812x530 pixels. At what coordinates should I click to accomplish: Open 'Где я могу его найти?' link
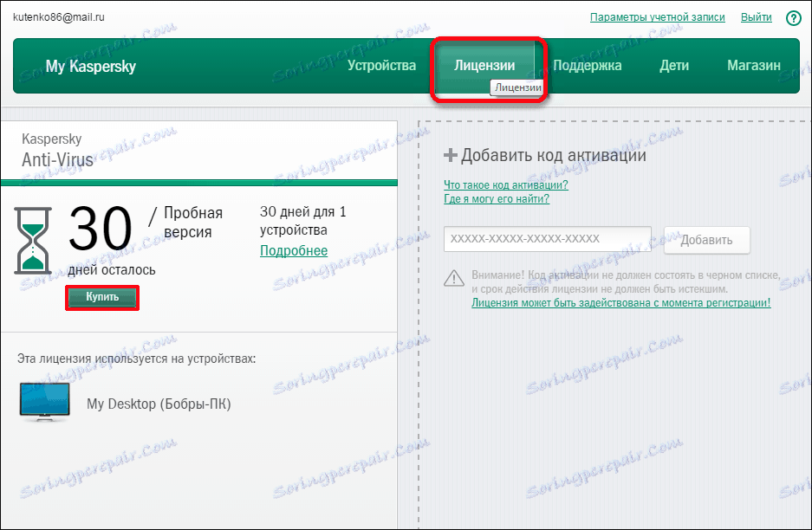(x=497, y=199)
